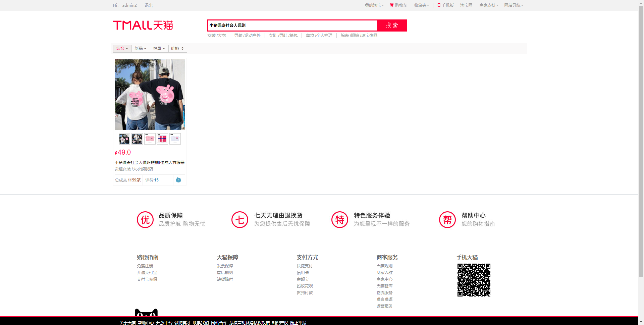Open 淘宝网 link in top bar
The height and width of the screenshot is (325, 644).
tap(466, 5)
